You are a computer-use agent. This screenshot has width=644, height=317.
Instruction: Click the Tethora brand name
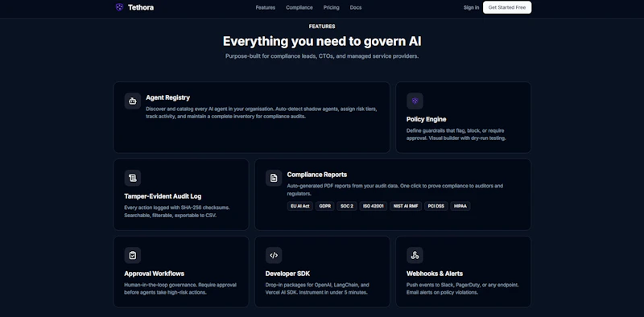click(140, 7)
